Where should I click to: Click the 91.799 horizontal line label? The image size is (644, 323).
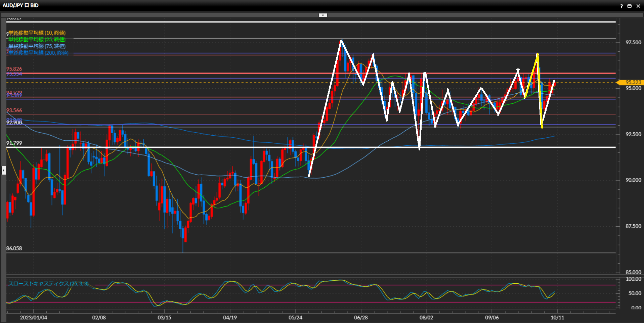point(14,143)
